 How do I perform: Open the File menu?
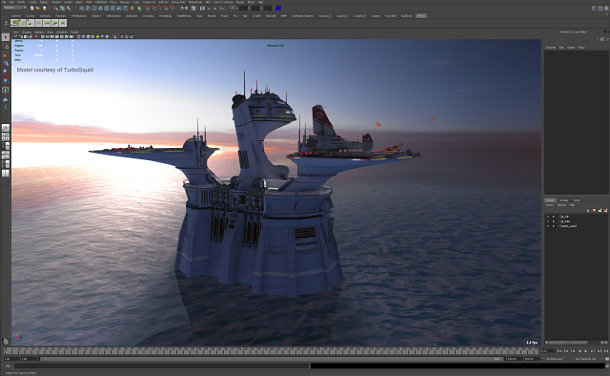[x=4, y=2]
